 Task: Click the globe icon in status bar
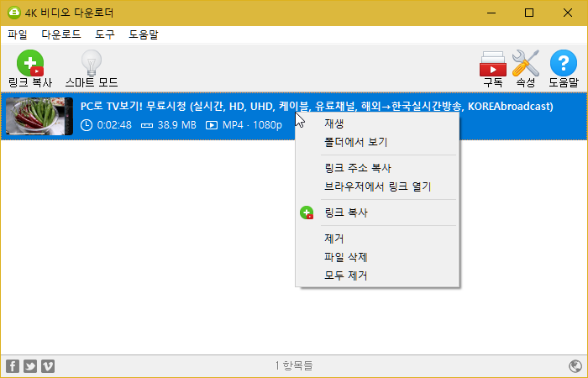point(575,366)
